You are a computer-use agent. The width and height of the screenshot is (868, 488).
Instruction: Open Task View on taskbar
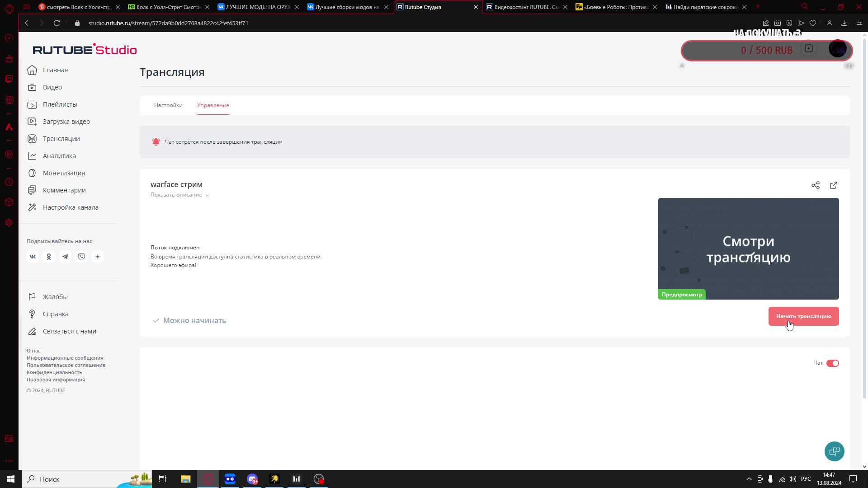tap(163, 479)
